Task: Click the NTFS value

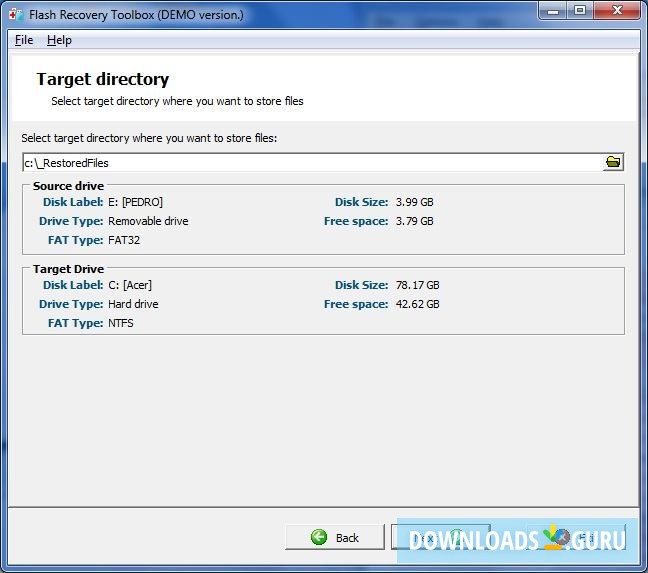Action: (x=121, y=323)
